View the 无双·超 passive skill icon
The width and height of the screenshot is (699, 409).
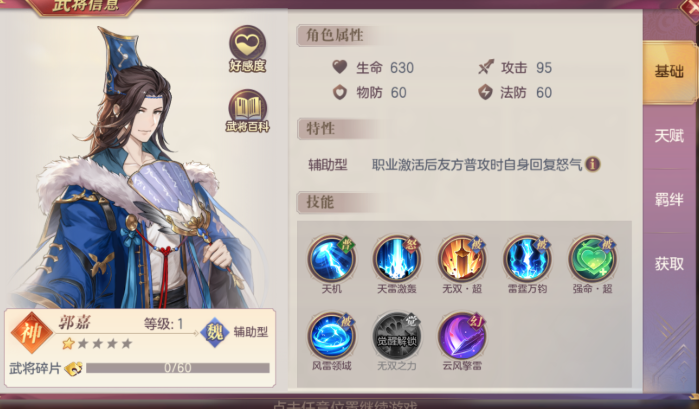461,259
